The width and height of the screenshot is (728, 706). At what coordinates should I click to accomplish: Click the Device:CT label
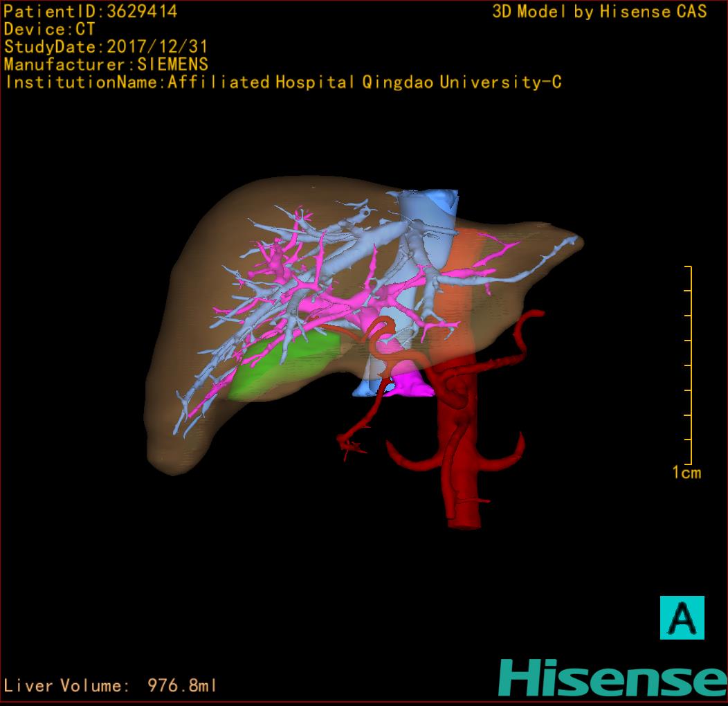(x=49, y=29)
